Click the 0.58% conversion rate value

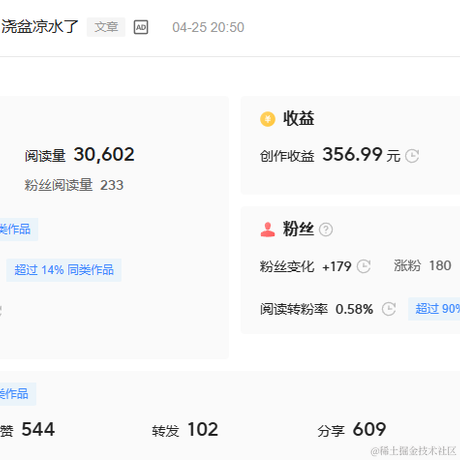[354, 309]
